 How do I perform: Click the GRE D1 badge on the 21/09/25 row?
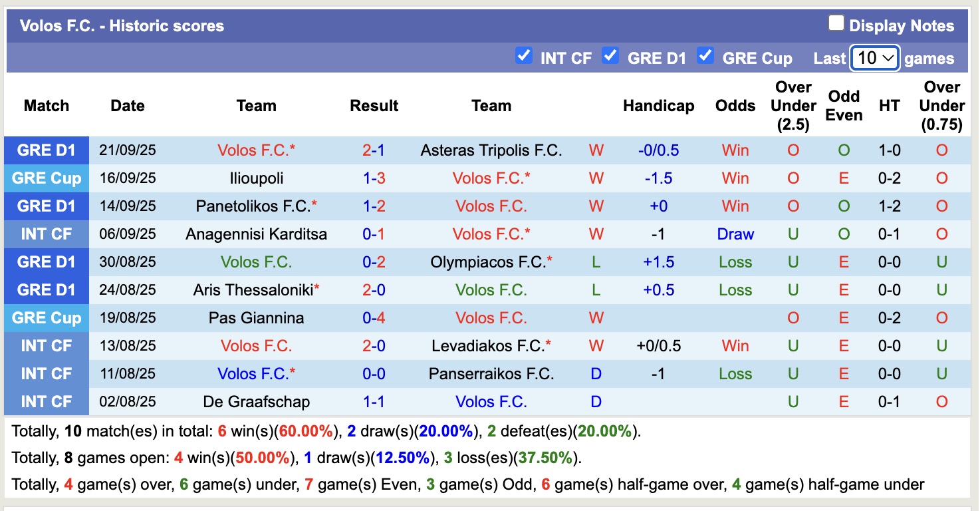[x=45, y=150]
